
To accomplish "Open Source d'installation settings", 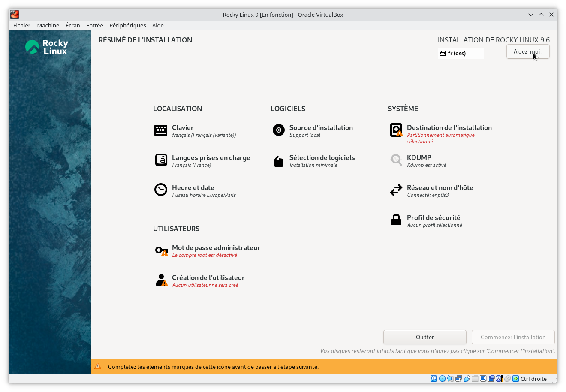I will 321,127.
